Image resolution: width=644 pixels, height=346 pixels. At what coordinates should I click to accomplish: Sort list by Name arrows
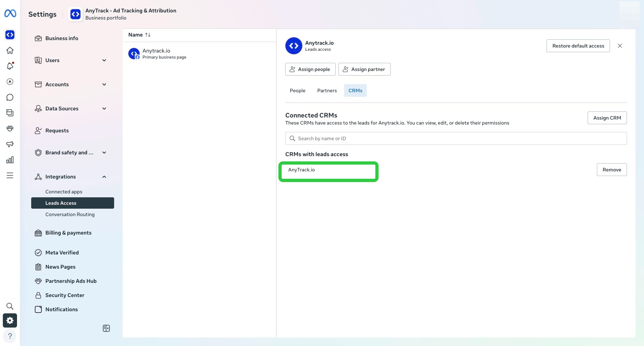pos(148,35)
